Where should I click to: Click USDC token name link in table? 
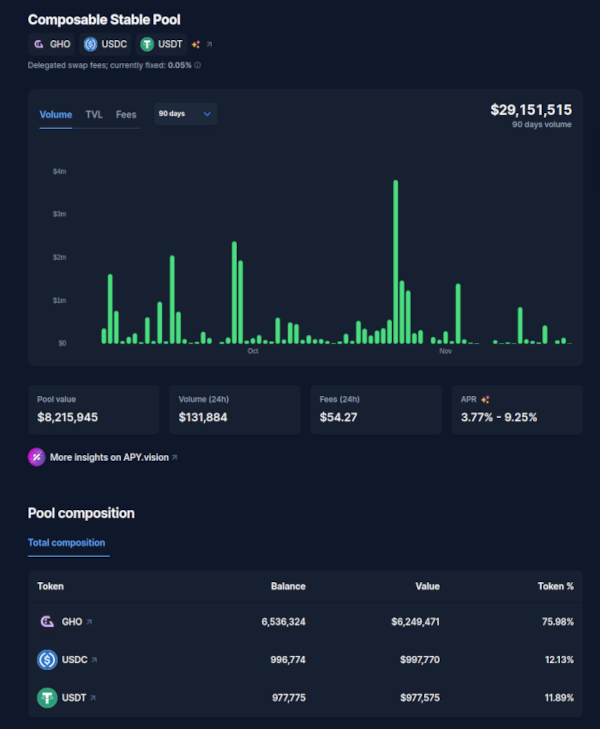coord(75,660)
